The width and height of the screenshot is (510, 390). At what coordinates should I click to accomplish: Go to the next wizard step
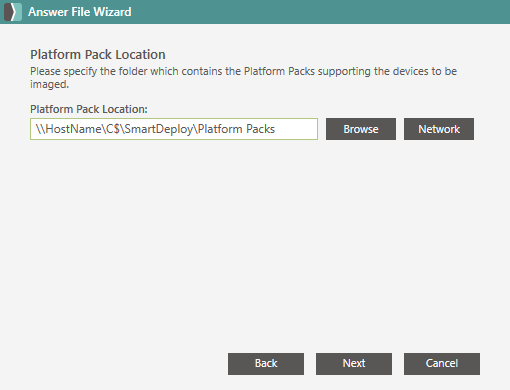354,364
